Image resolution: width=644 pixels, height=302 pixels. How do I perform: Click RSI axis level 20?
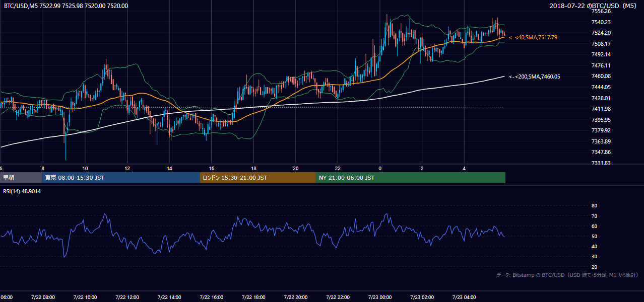click(594, 267)
